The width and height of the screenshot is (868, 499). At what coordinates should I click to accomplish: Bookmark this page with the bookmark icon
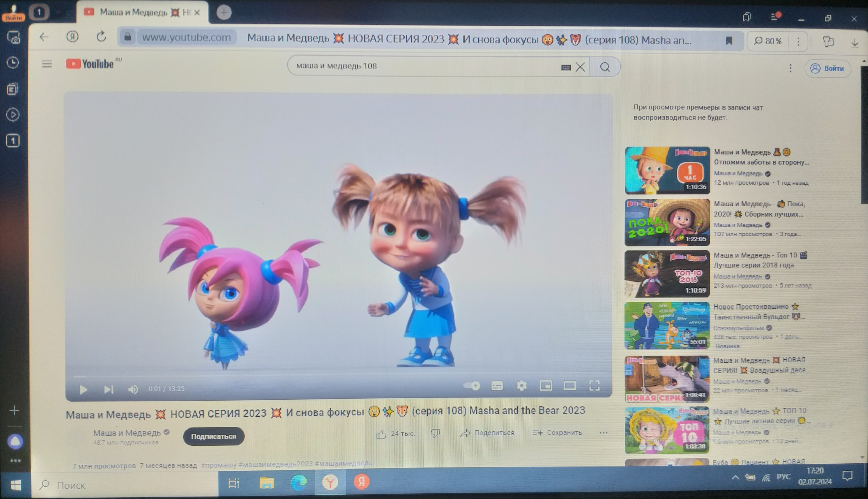[x=729, y=41]
